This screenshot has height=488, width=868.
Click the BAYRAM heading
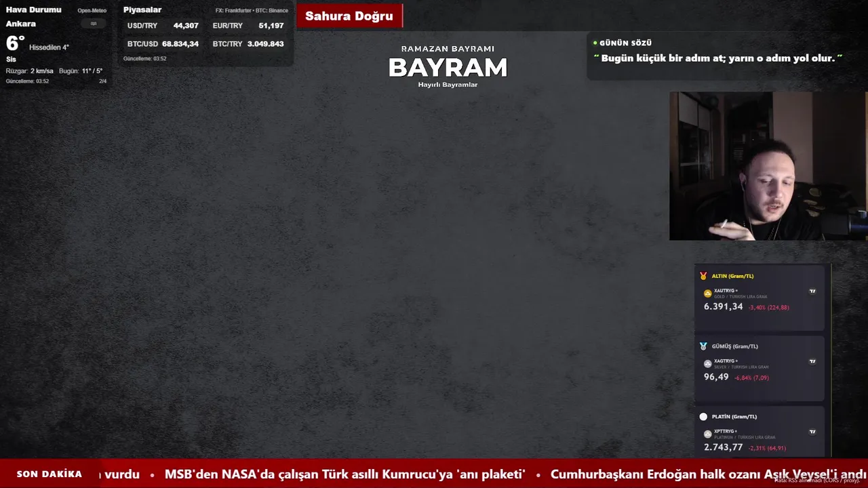tap(448, 68)
